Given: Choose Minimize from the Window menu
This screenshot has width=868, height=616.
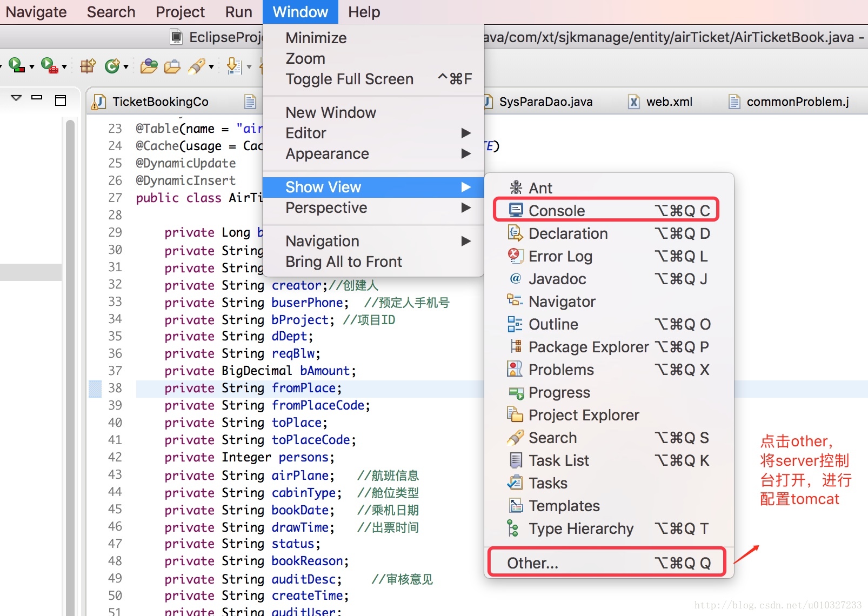Looking at the screenshot, I should [373, 38].
